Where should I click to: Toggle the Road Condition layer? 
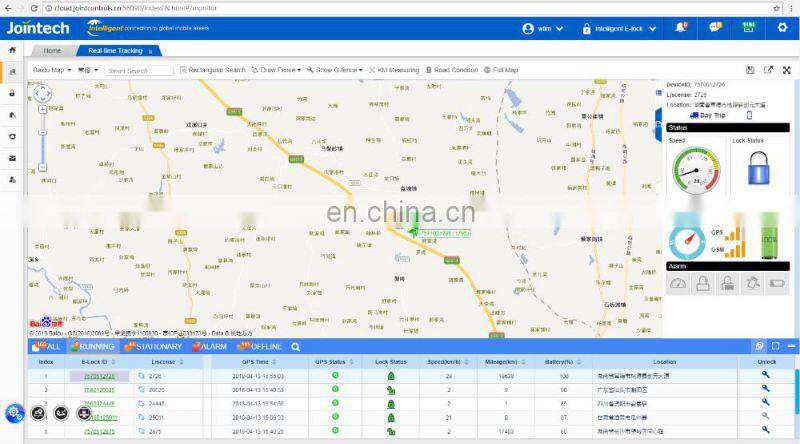pos(453,70)
